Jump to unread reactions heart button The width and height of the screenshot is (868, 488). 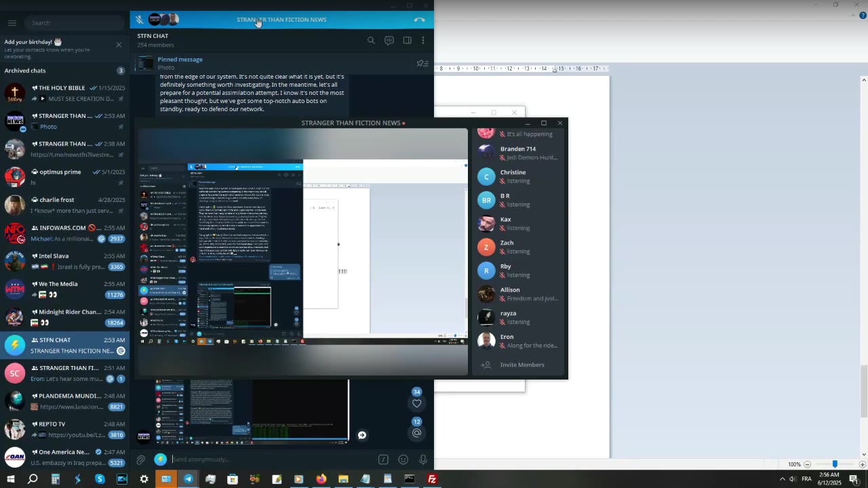tap(417, 403)
